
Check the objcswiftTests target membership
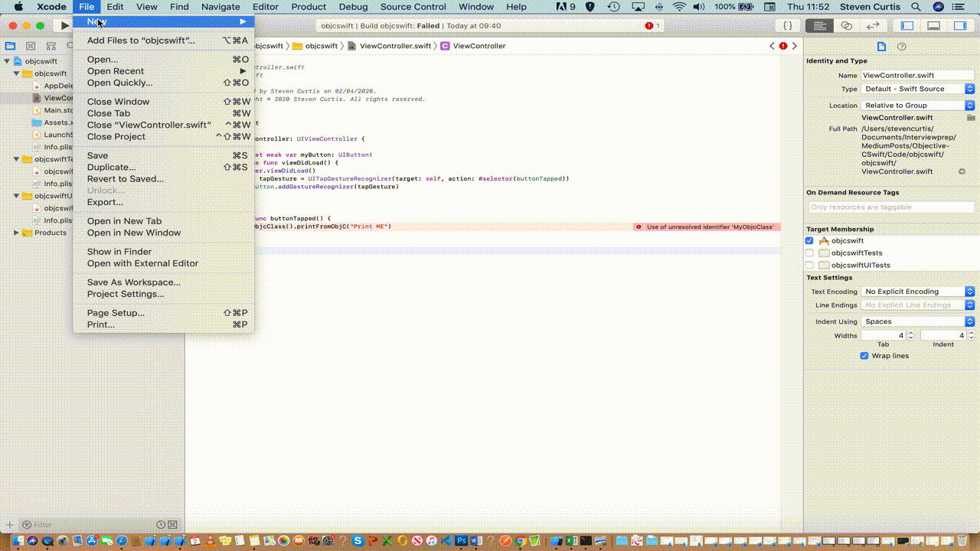809,253
